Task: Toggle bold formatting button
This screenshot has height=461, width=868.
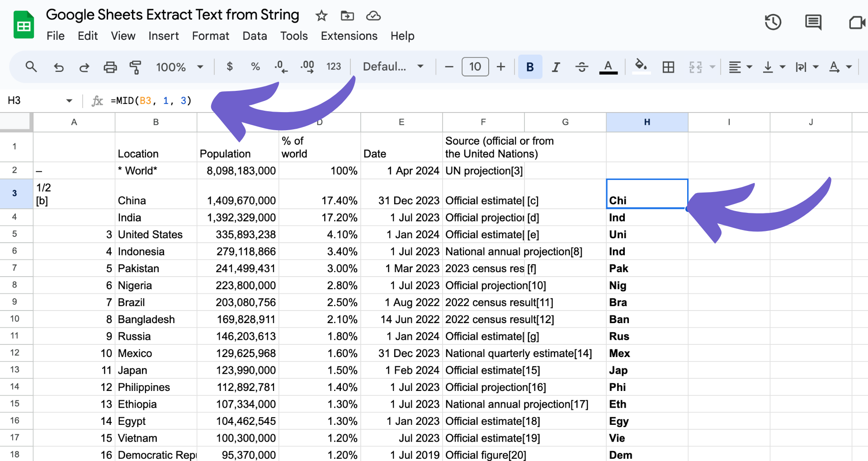Action: coord(530,67)
